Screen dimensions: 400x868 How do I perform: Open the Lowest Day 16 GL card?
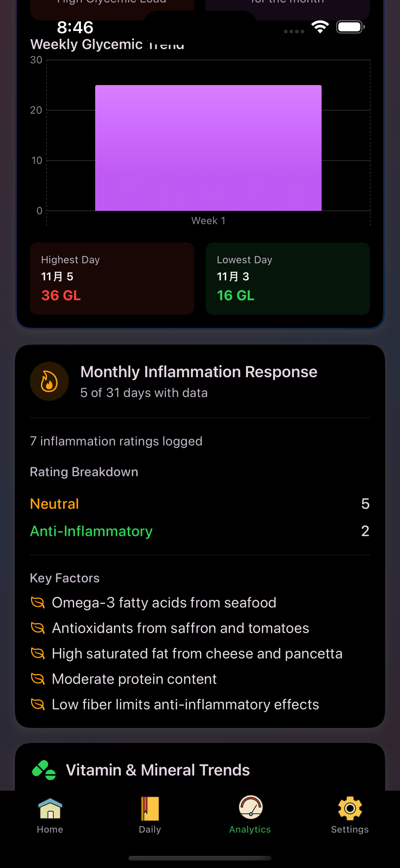[287, 278]
